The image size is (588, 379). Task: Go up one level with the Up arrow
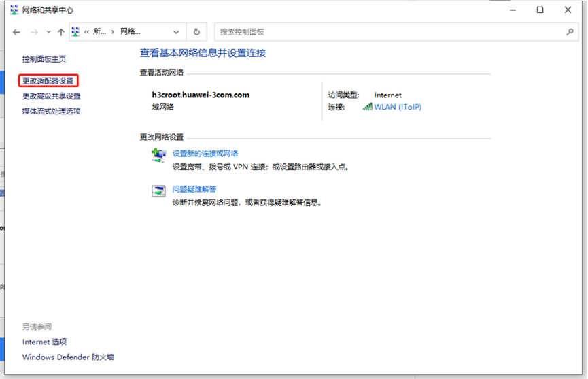61,32
